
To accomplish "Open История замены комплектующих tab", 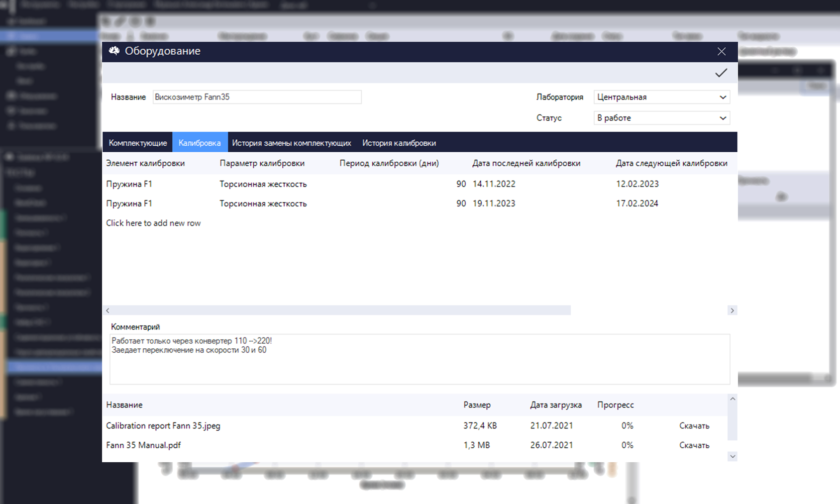I will 292,143.
